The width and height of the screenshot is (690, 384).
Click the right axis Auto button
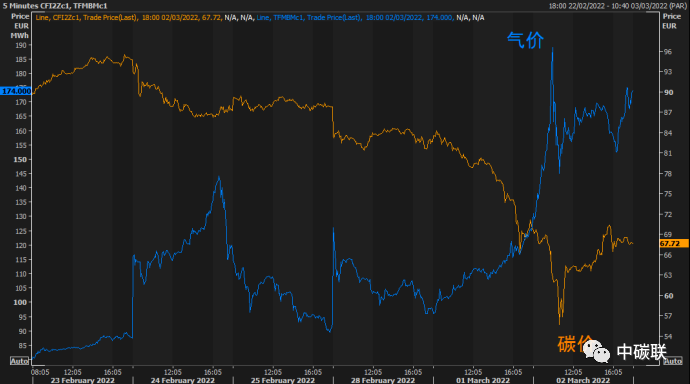(672, 361)
